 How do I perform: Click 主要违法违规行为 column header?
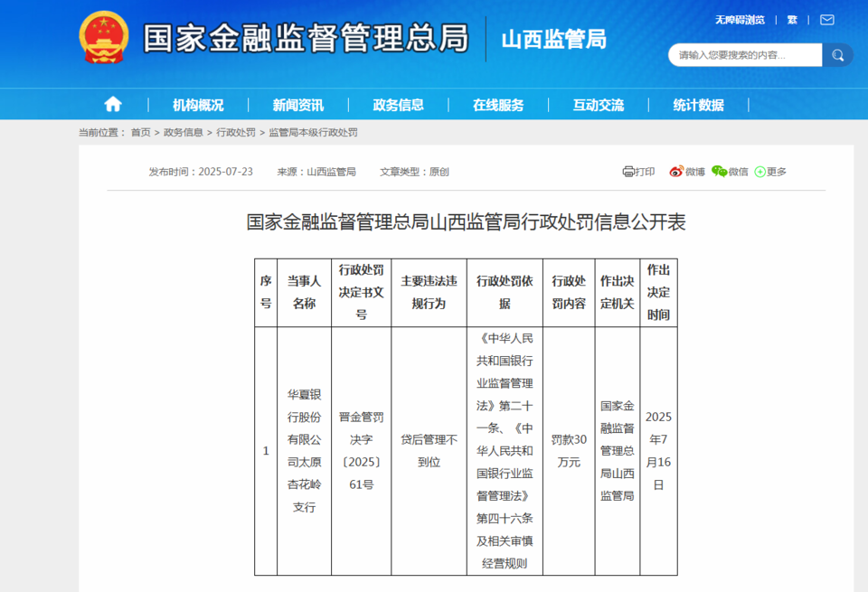click(429, 292)
